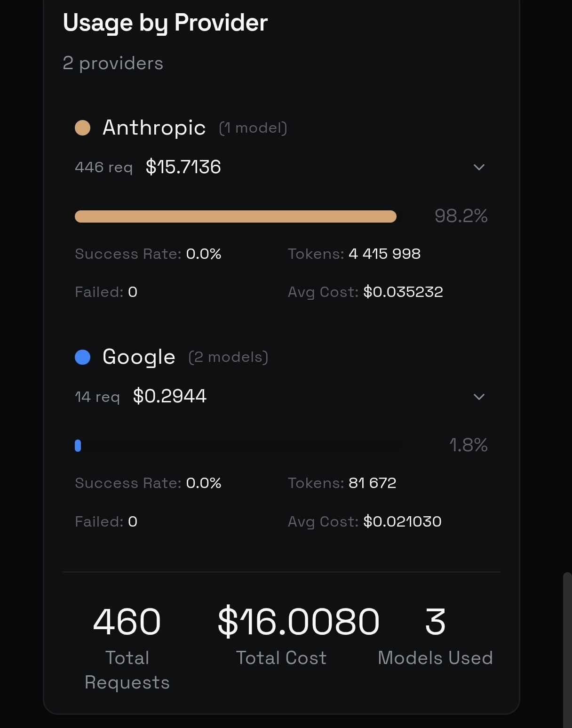Viewport: 572px width, 728px height.
Task: Click the $15.7136 Anthropic cost
Action: (183, 167)
